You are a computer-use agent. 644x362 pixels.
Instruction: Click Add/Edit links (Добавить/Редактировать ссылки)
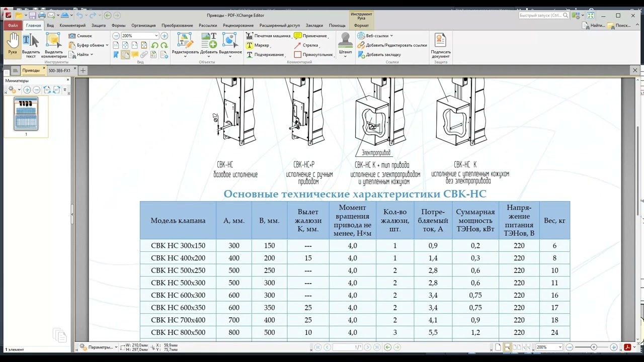[x=392, y=45]
